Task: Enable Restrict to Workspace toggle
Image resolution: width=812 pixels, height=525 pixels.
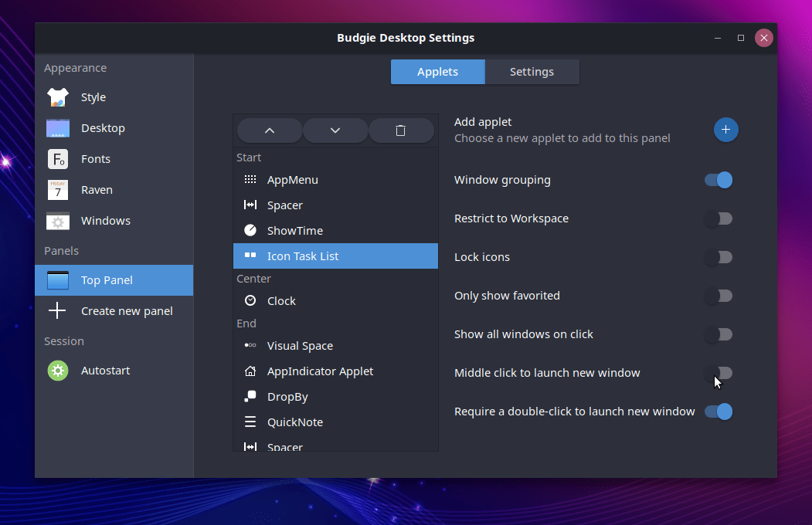Action: [x=718, y=218]
